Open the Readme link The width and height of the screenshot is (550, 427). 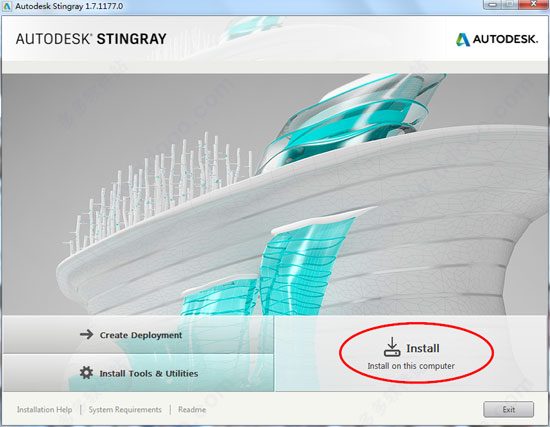point(192,409)
